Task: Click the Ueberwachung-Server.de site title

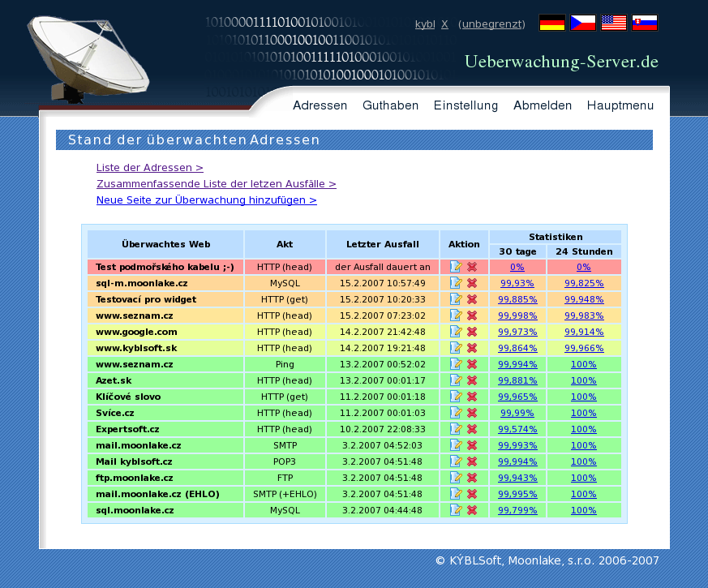Action: click(561, 62)
